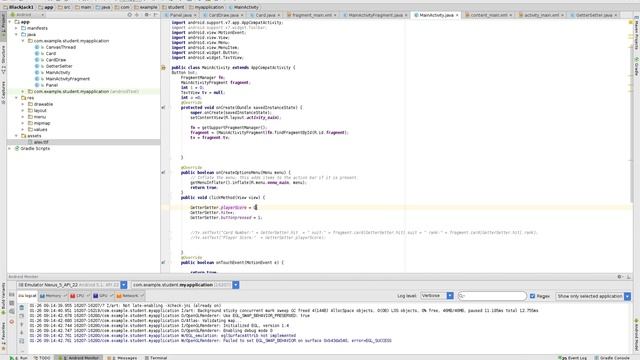The image size is (640, 360).
Task: Click the Terminal tool window button
Action: point(156,358)
